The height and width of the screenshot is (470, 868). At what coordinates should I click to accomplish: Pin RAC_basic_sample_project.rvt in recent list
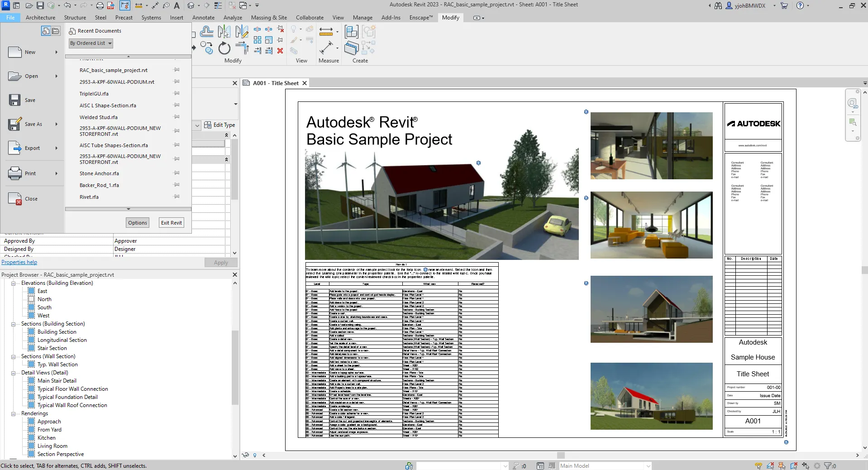pos(177,70)
